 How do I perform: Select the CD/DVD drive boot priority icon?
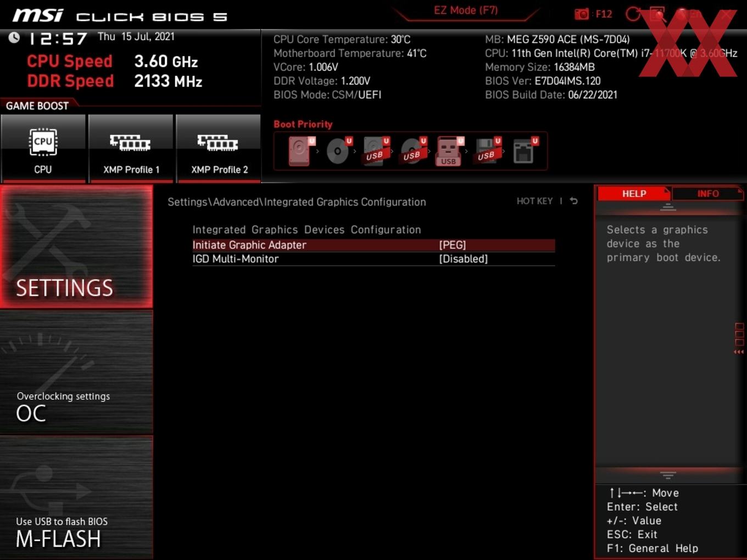click(x=339, y=151)
